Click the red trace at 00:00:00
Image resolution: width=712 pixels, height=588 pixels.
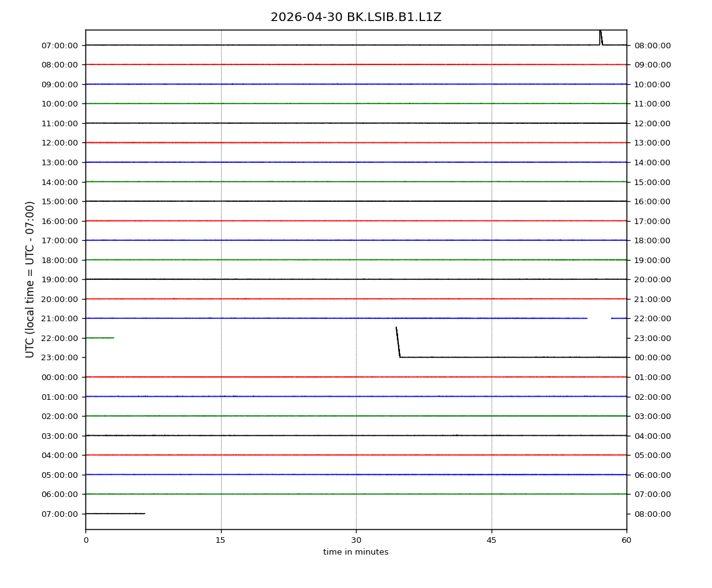[x=356, y=377]
